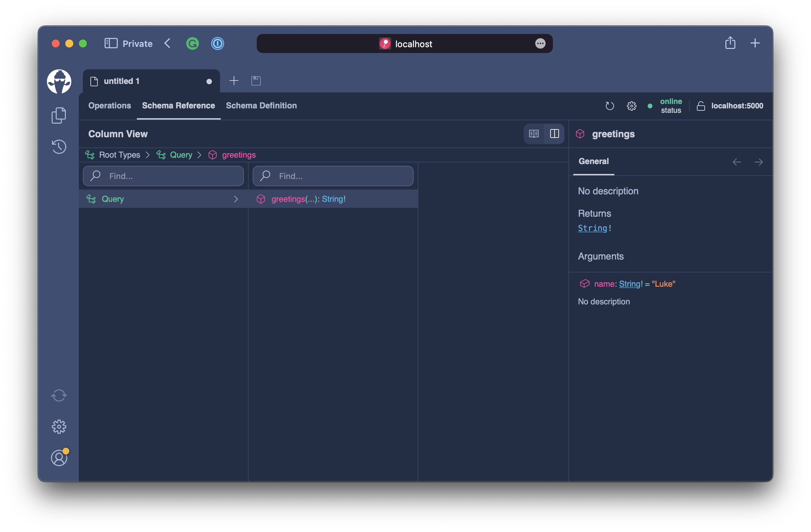Viewport: 811px width, 532px height.
Task: Click the settings gear icon in toolbar
Action: coord(631,106)
